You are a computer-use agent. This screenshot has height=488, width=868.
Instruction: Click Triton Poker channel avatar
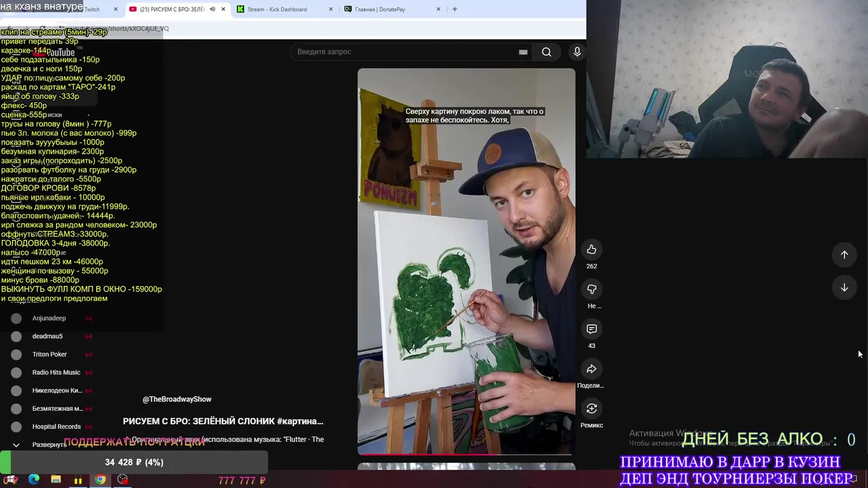(16, 354)
